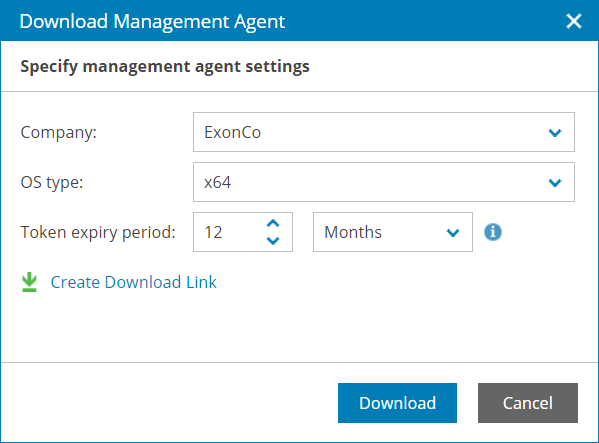Click the Company label text

click(58, 133)
